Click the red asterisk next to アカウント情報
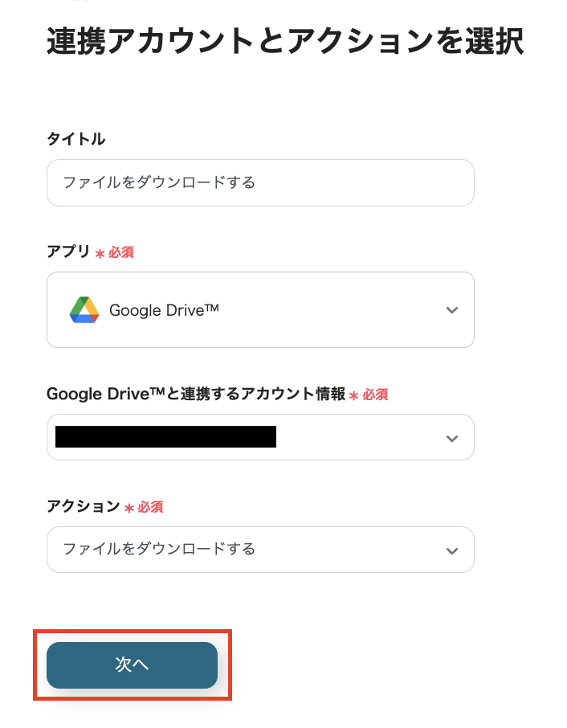The image size is (567, 728). click(x=354, y=395)
